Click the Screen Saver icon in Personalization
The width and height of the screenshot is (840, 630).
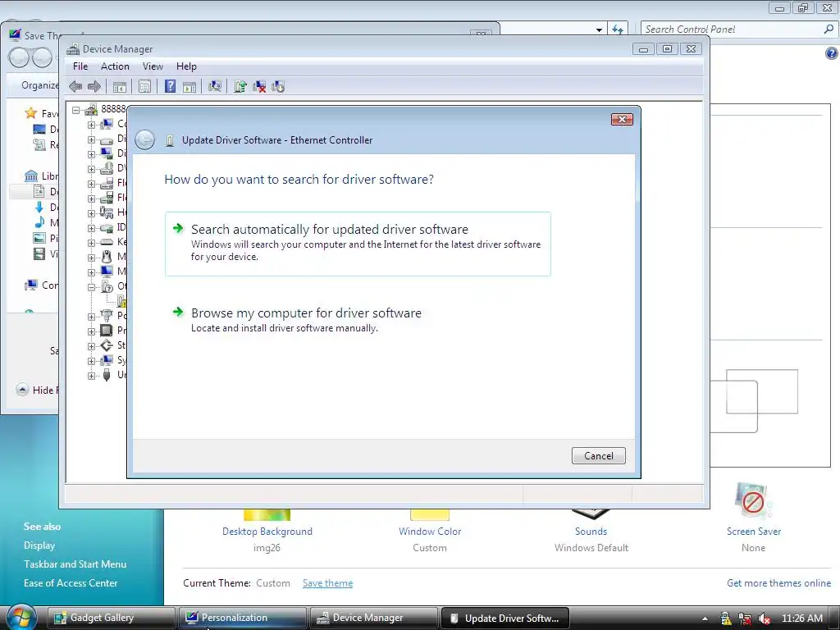753,501
